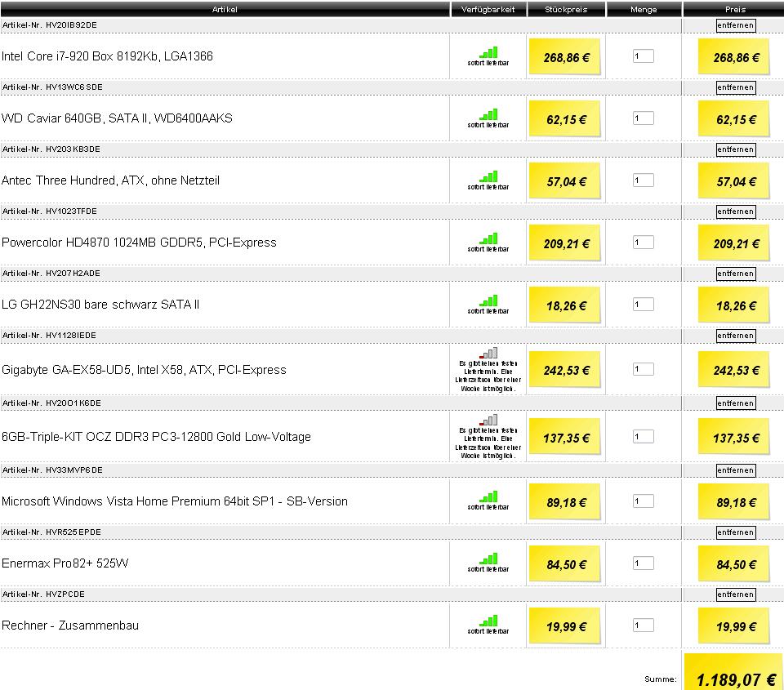
Task: Open product Gigabyte GA-EX58-UD5, Intel X58
Action: [144, 370]
